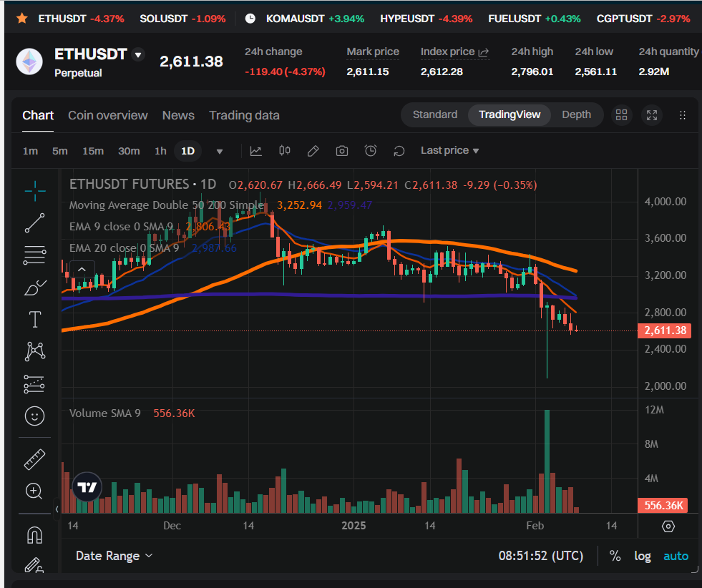Open the candlestick chart type icon
This screenshot has width=702, height=588.
[x=285, y=151]
